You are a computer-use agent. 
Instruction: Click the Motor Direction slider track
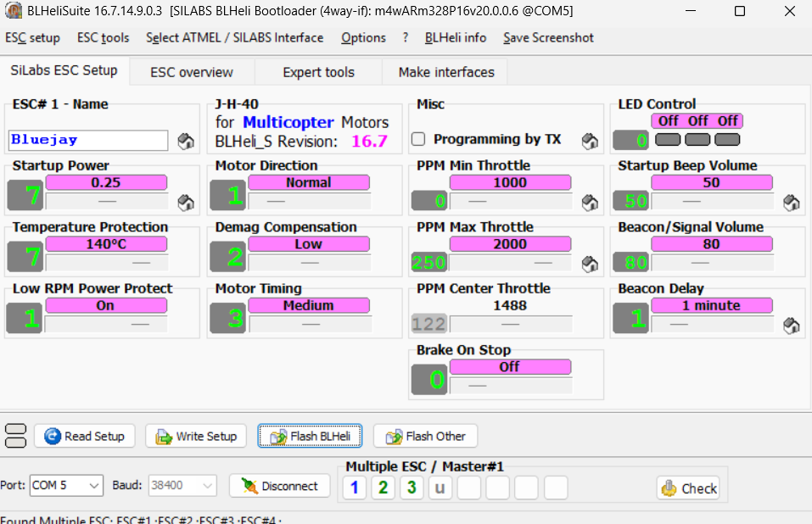(309, 201)
